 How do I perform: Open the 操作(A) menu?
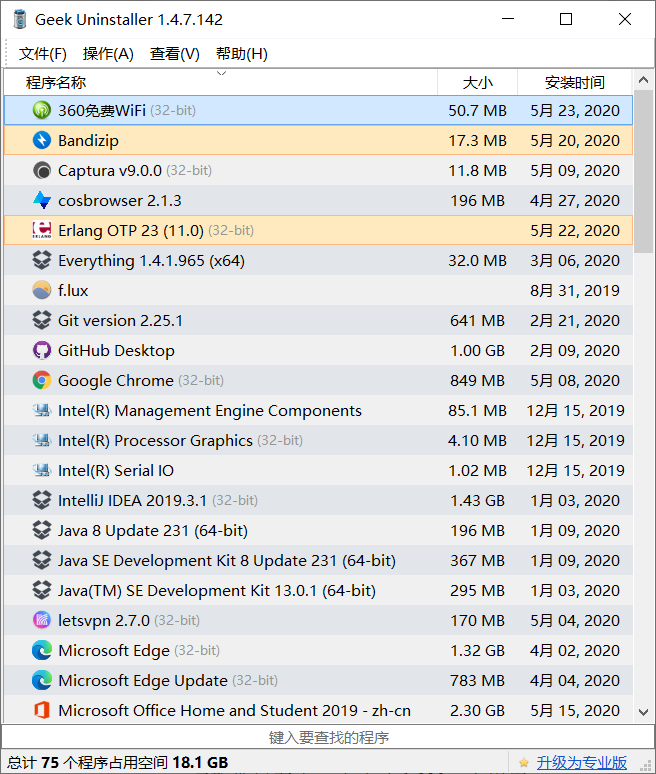(x=108, y=53)
